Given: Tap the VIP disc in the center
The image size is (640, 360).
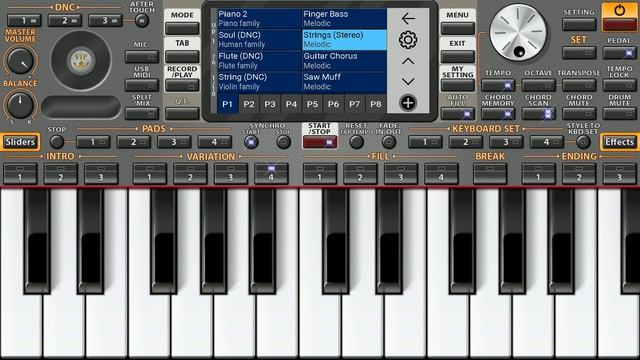Looking at the screenshot, I should tap(81, 60).
